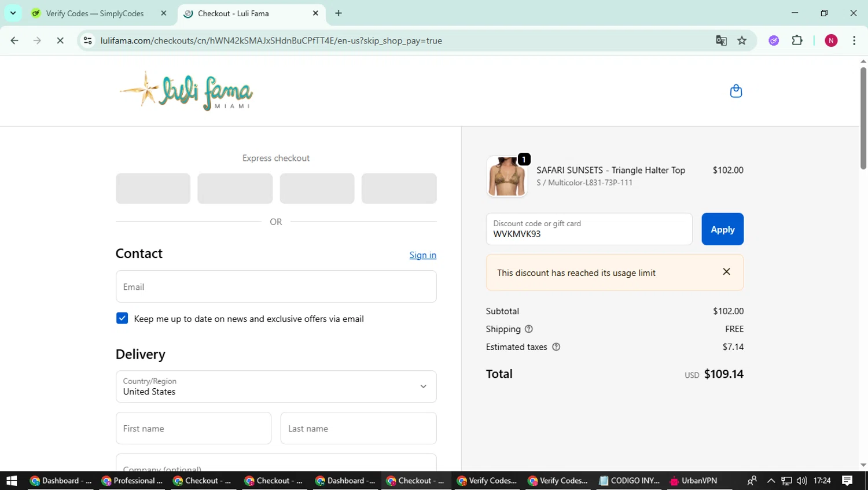This screenshot has width=868, height=490.
Task: Click the Luli Fama Miami logo
Action: [186, 91]
